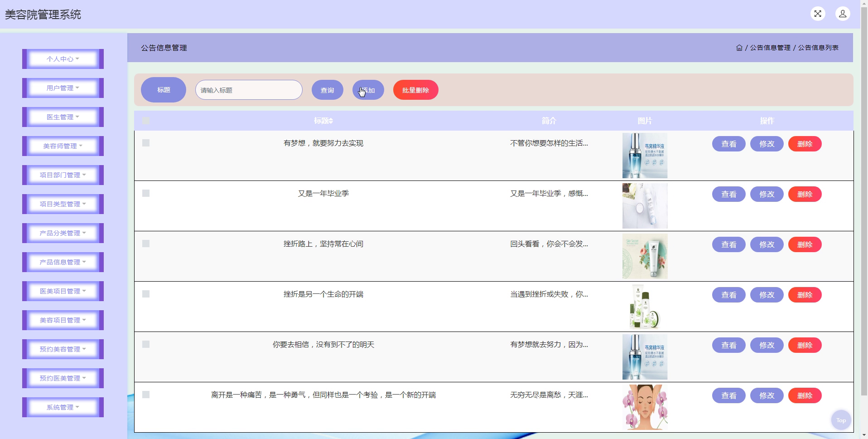Edit the row 有梦想，就要努力去实现 with 修改
Viewport: 868px width, 439px height.
pyautogui.click(x=767, y=144)
